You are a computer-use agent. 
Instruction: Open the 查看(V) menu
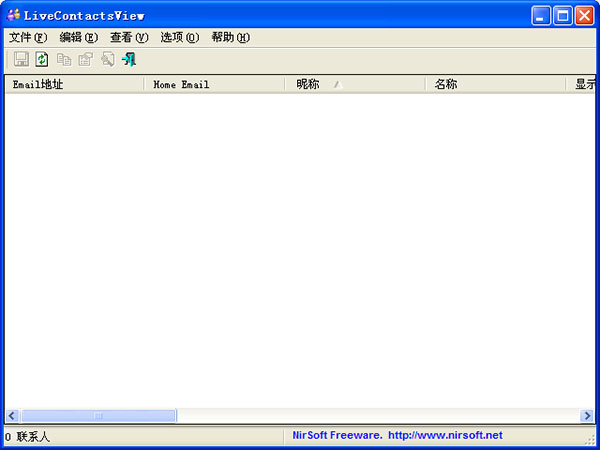click(129, 38)
